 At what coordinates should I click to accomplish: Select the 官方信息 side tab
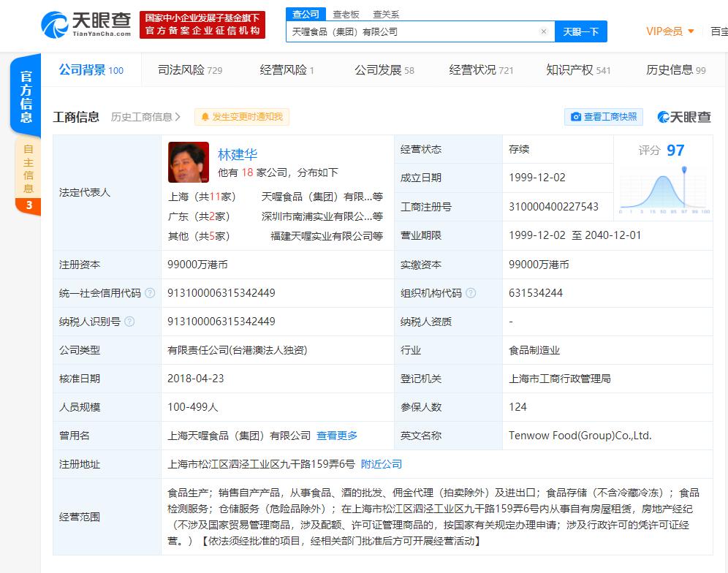(x=26, y=96)
